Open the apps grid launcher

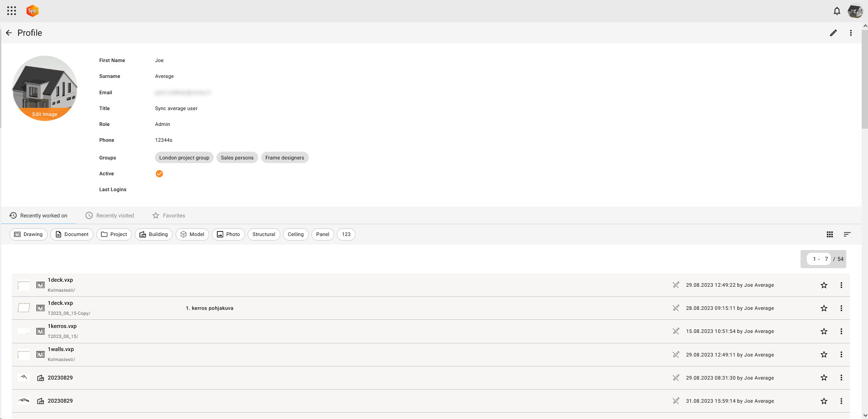point(12,11)
